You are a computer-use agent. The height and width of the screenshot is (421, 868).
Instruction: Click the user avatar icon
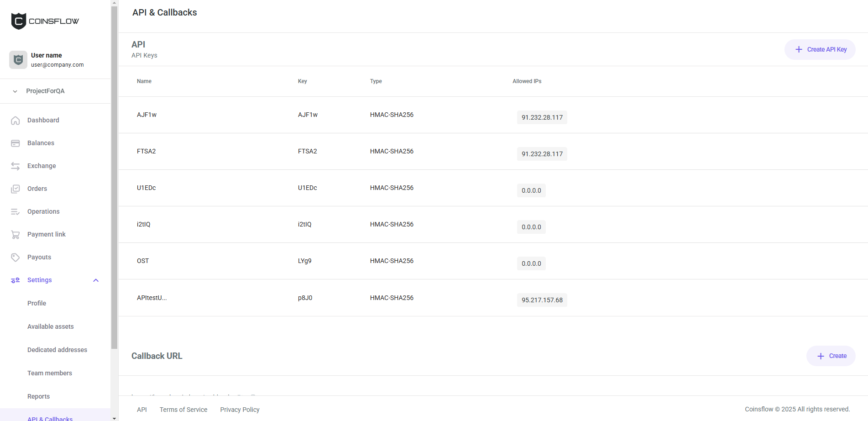18,60
